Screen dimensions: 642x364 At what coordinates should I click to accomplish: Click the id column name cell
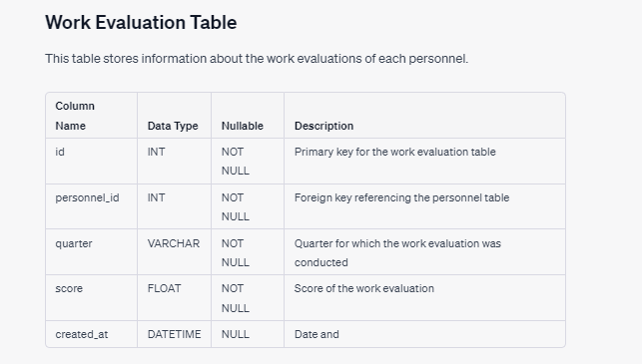coord(91,162)
